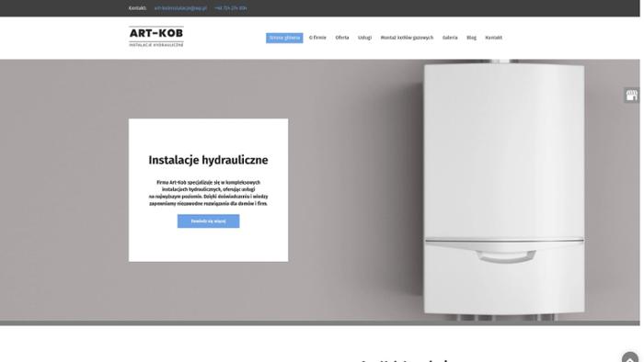Open the Galeria menu item
The height and width of the screenshot is (362, 644).
pos(450,38)
